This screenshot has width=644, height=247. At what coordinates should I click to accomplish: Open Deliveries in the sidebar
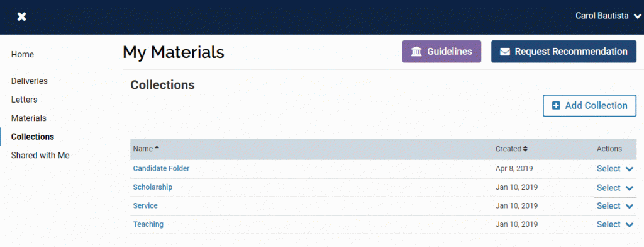(x=29, y=81)
